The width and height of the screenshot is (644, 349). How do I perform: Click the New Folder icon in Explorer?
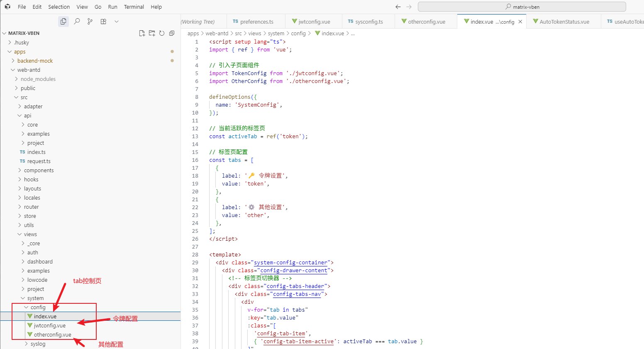pos(151,33)
